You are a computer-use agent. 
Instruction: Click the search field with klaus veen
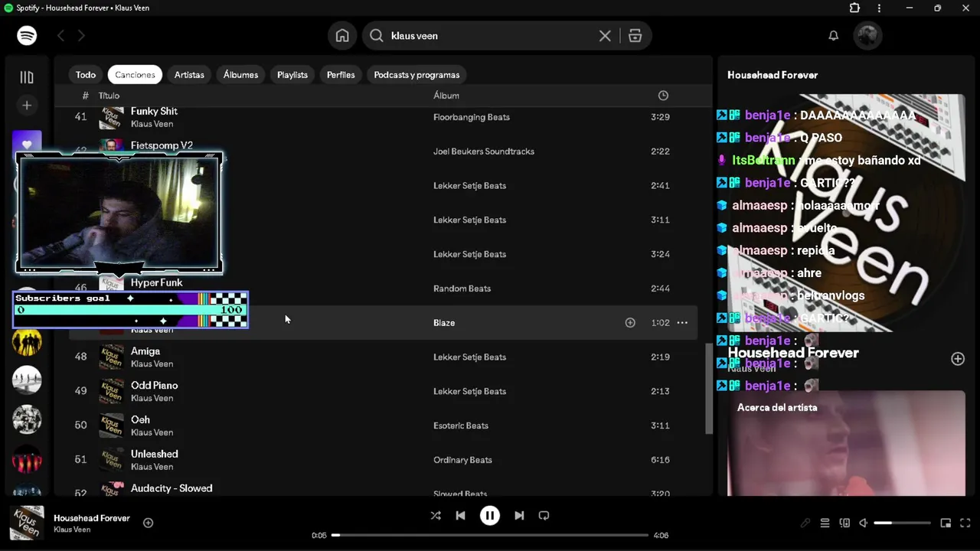(x=490, y=35)
